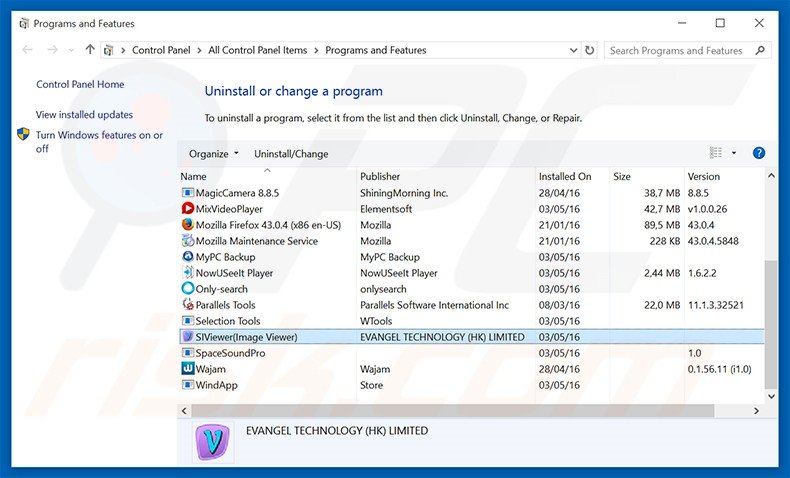Viewport: 790px width, 478px height.
Task: Click the Uninstall/Change button
Action: 291,154
